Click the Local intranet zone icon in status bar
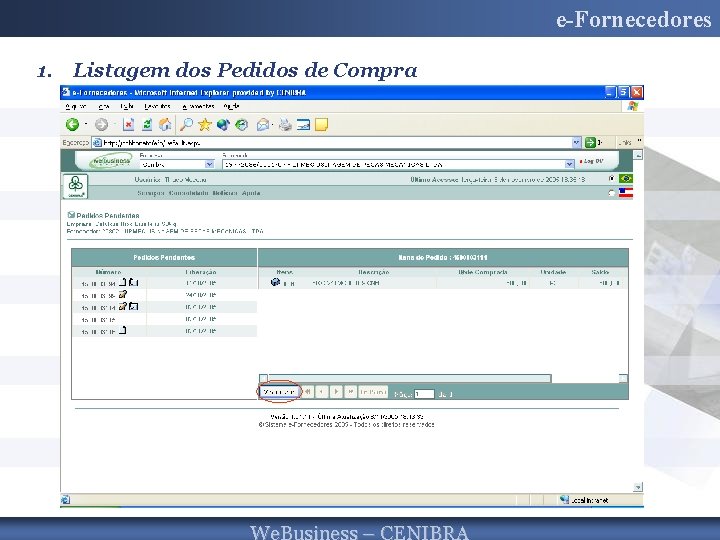 (564, 500)
